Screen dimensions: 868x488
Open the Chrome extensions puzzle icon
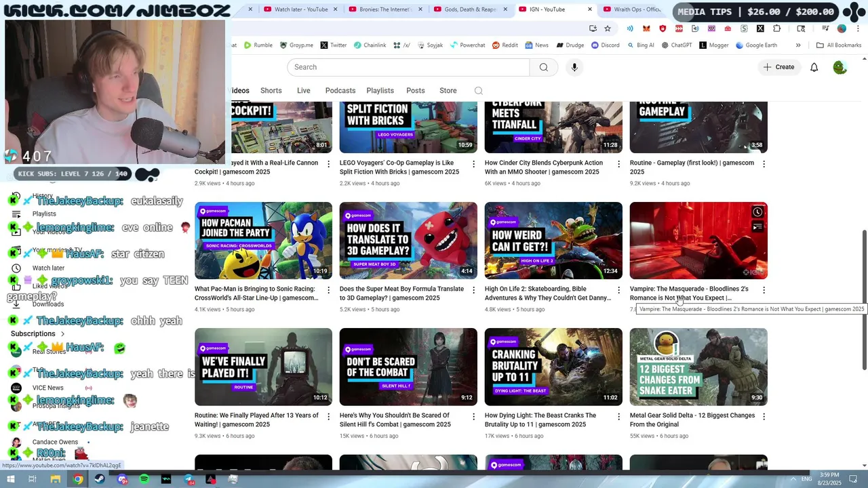777,28
